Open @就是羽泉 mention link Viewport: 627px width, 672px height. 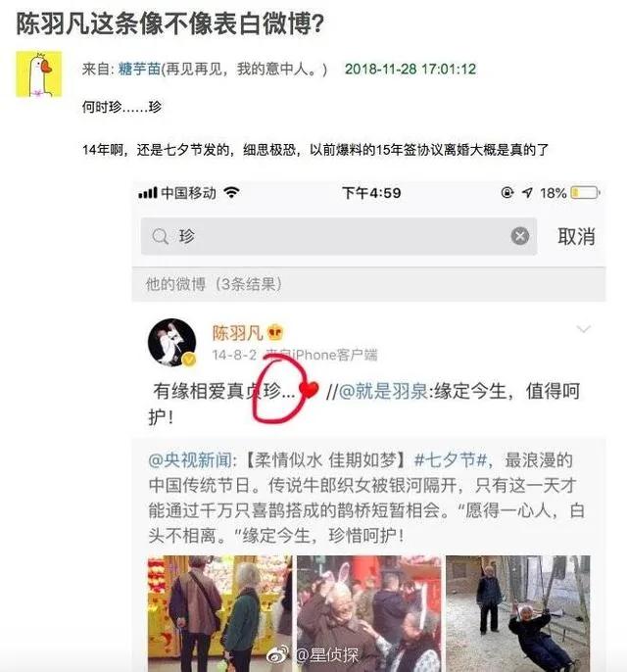tap(383, 391)
